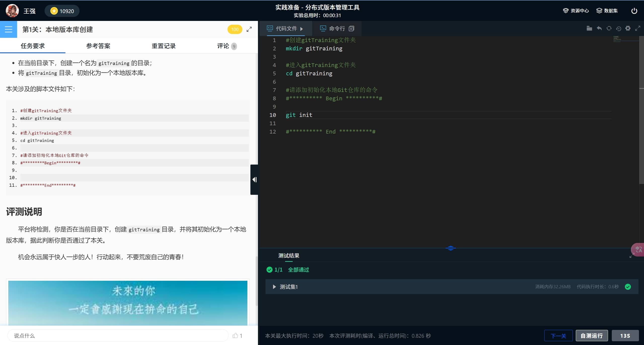Click the 10920 coin count
The image size is (644, 345).
67,11
